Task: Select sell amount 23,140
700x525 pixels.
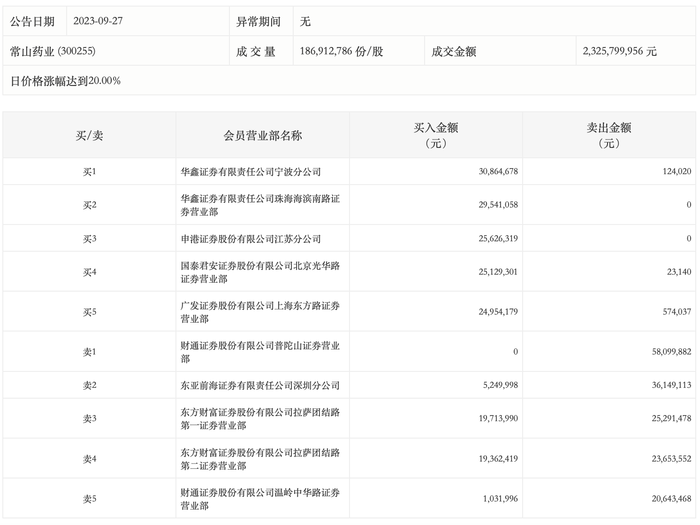Action: (679, 272)
